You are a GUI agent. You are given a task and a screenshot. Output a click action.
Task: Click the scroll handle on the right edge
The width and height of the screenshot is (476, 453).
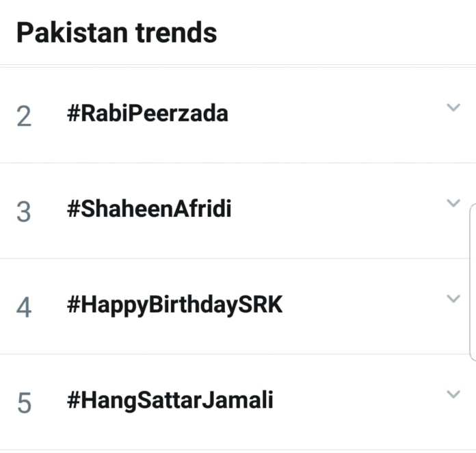[472, 281]
